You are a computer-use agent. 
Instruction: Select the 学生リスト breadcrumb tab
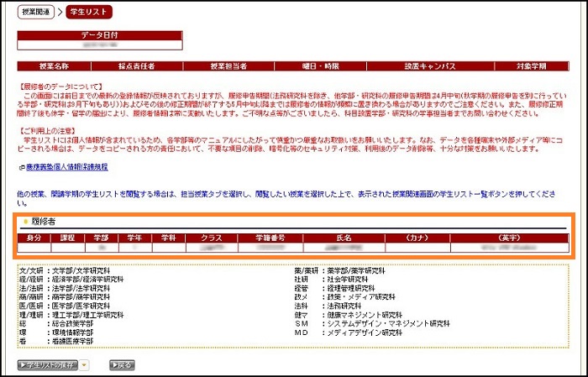[x=87, y=12]
